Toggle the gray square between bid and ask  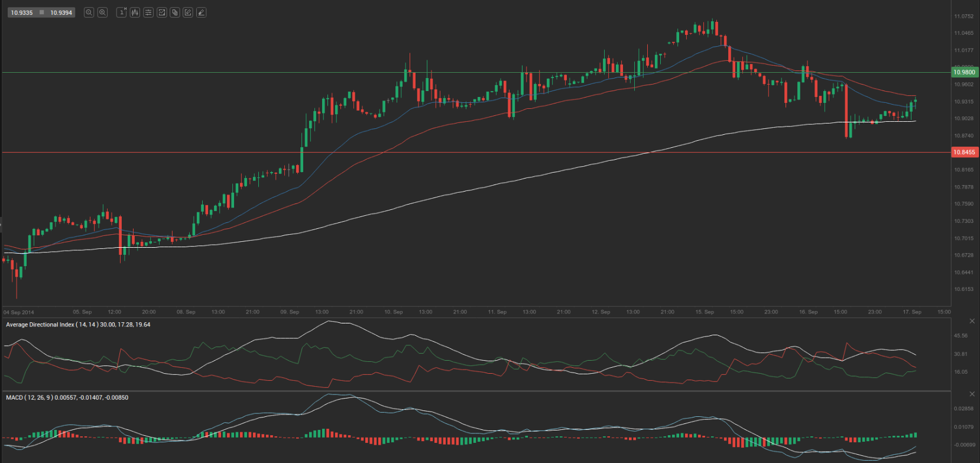click(x=41, y=12)
